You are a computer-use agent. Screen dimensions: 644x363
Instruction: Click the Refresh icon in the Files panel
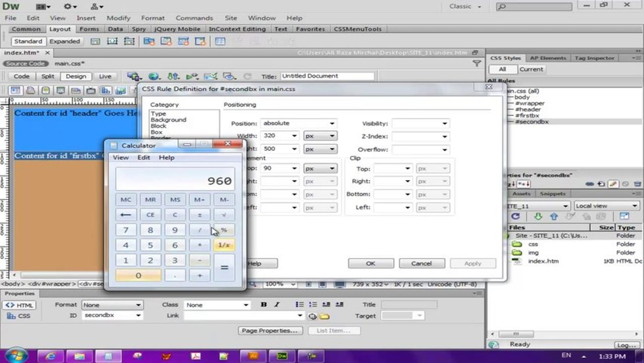pos(516,216)
